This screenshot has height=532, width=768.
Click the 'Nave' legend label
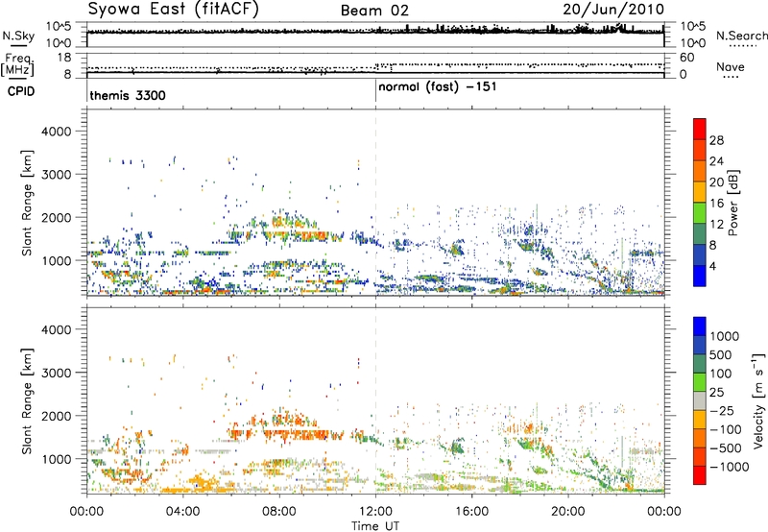(731, 67)
